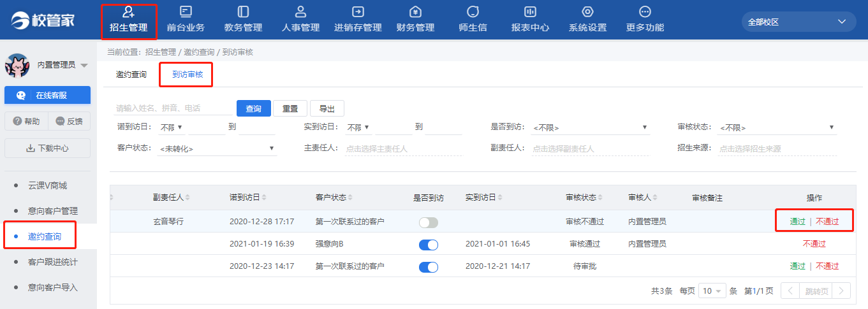Open 邀约查询 in the sidebar
The image size is (868, 309).
pyautogui.click(x=45, y=236)
